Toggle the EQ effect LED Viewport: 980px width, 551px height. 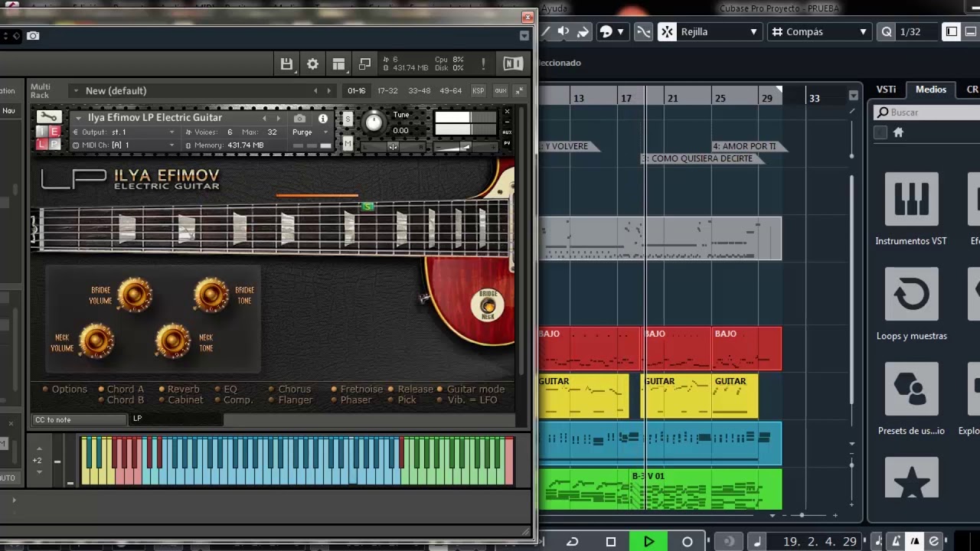pyautogui.click(x=217, y=390)
